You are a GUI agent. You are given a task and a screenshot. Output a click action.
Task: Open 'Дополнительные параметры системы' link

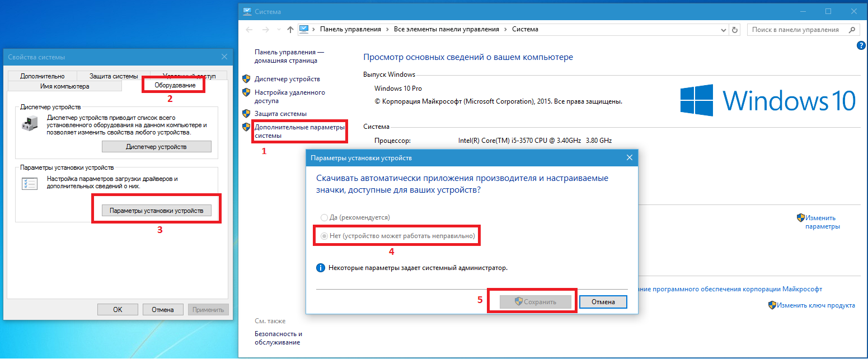coord(299,131)
